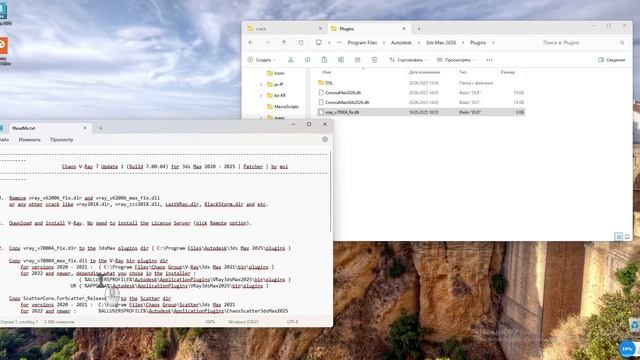Sort by Имя column header
The height and width of the screenshot is (360, 640).
tap(327, 72)
